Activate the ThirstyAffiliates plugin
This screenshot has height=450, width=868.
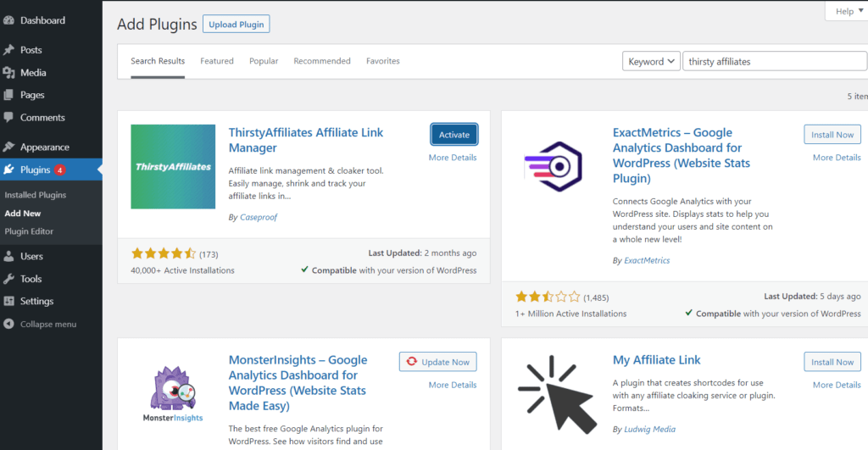click(x=454, y=135)
